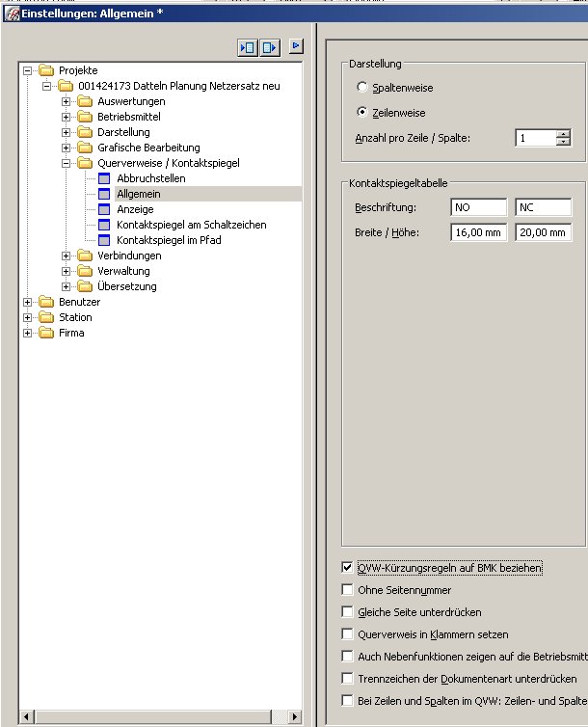The width and height of the screenshot is (588, 727).
Task: Click the first tree toolbar icon with list
Action: (x=248, y=47)
